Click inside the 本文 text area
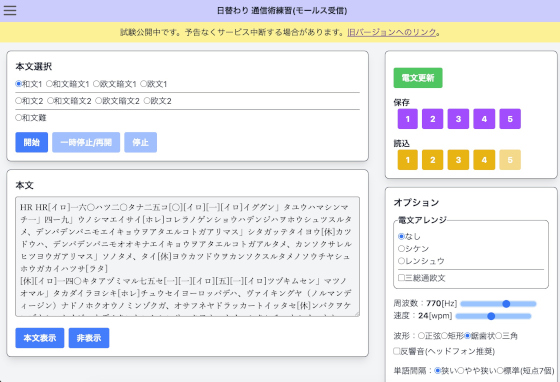This screenshot has height=382, width=560. click(188, 256)
